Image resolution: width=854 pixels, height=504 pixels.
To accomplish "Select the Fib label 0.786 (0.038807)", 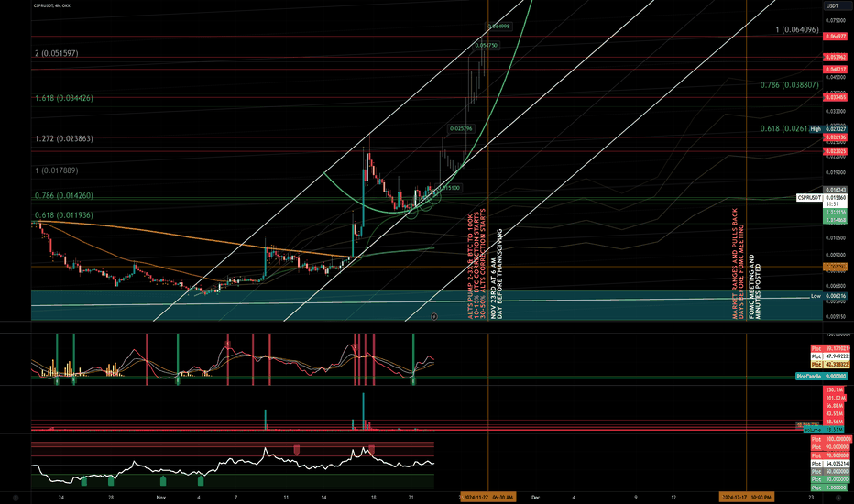I will (789, 85).
